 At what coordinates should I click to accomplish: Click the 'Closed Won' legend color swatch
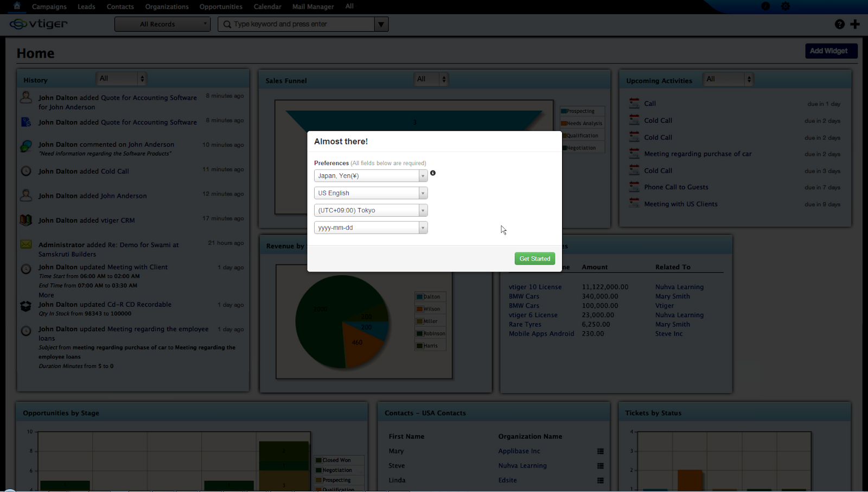319,460
